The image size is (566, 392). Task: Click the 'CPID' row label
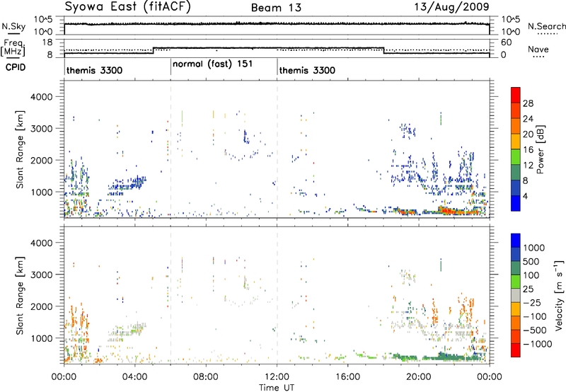pos(16,67)
